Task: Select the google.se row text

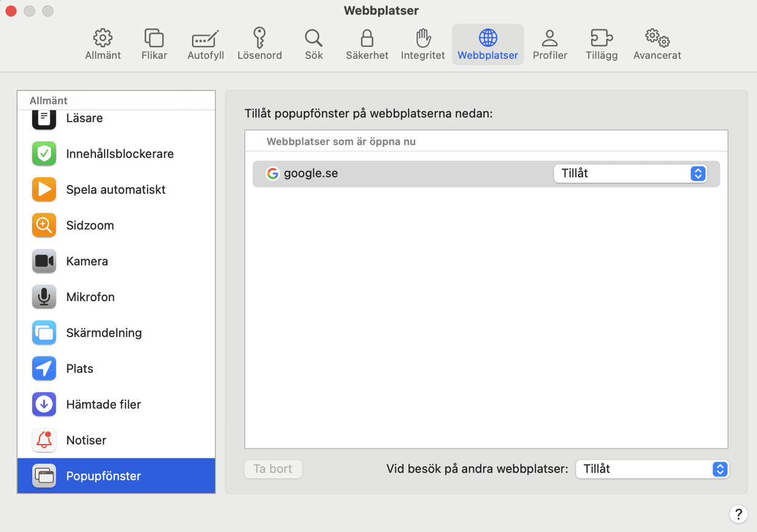Action: 311,174
